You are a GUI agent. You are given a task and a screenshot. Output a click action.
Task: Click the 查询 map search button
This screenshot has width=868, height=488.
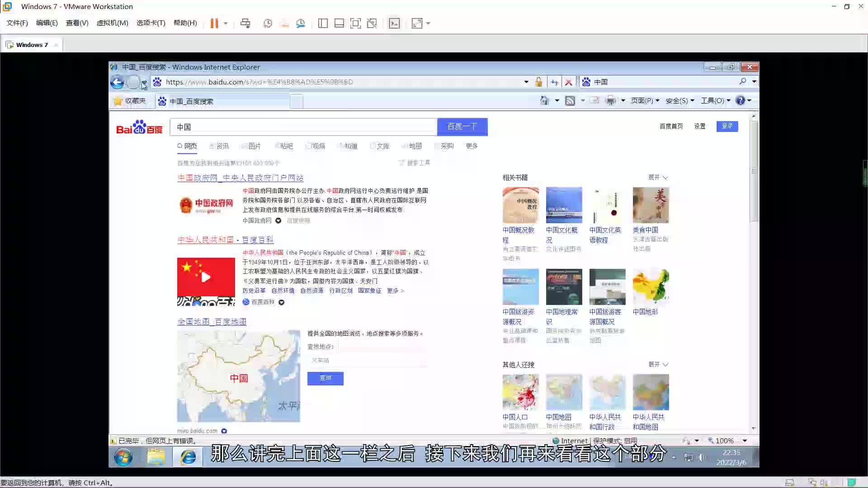pyautogui.click(x=325, y=379)
